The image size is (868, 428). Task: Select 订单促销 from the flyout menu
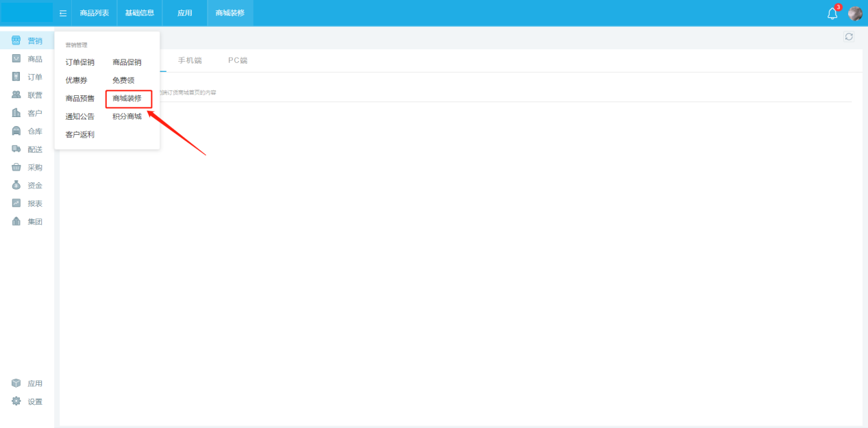click(x=80, y=62)
